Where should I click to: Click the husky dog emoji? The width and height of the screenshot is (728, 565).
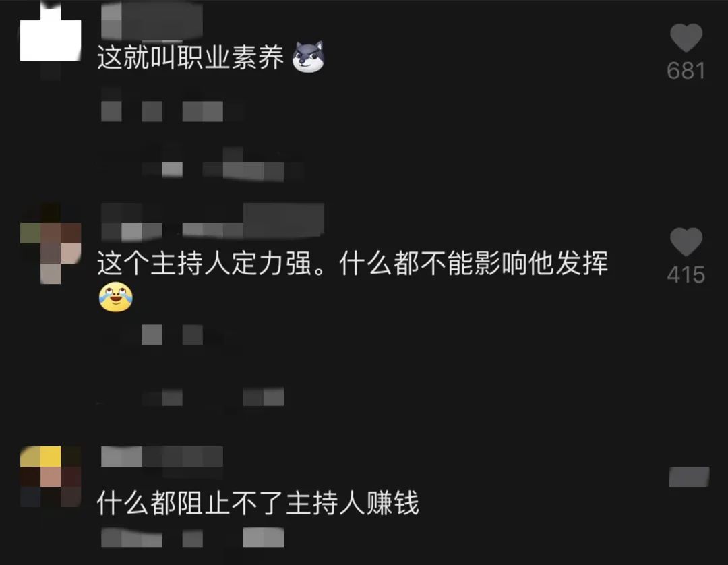point(308,57)
